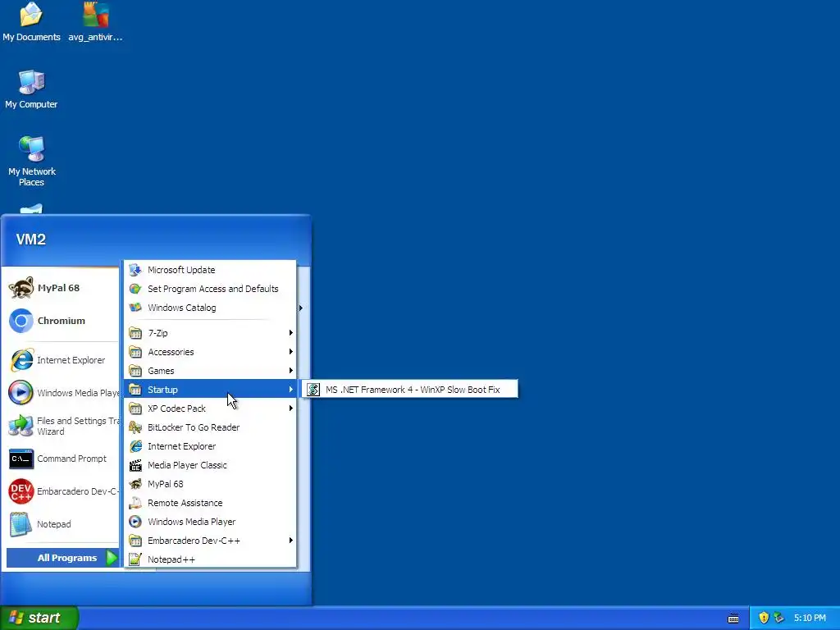Expand Embarcadero Dev-C++ submenu arrow

pos(291,540)
